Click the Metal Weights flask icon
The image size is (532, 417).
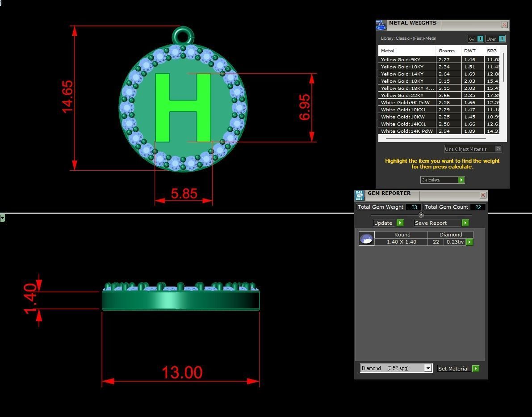click(381, 25)
